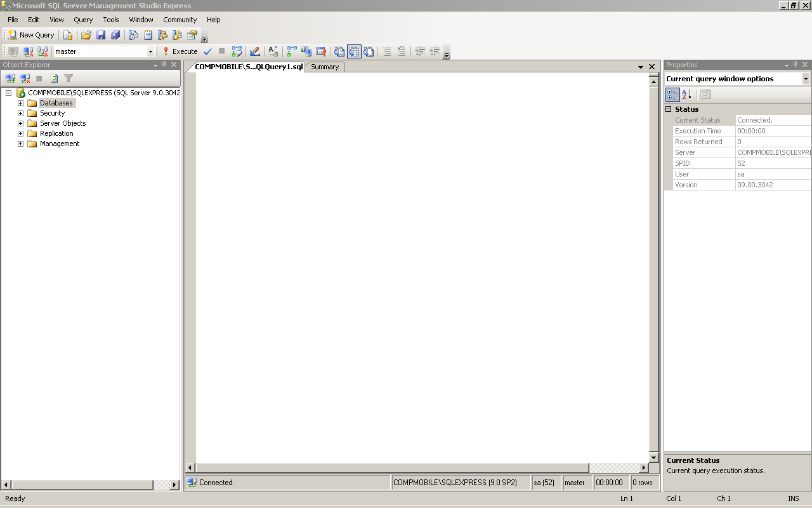812x508 pixels.
Task: Click the New Query toolbar button
Action: click(32, 35)
